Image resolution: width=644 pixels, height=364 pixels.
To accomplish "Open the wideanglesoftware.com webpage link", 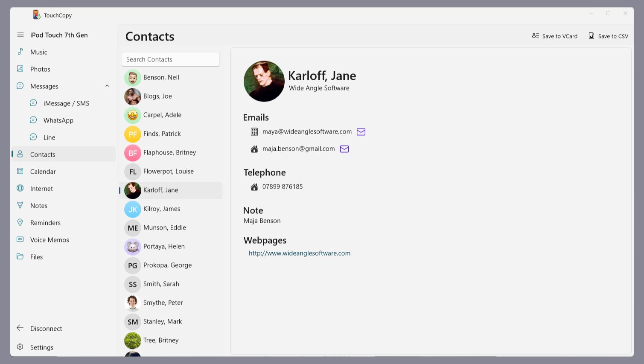I will (300, 253).
